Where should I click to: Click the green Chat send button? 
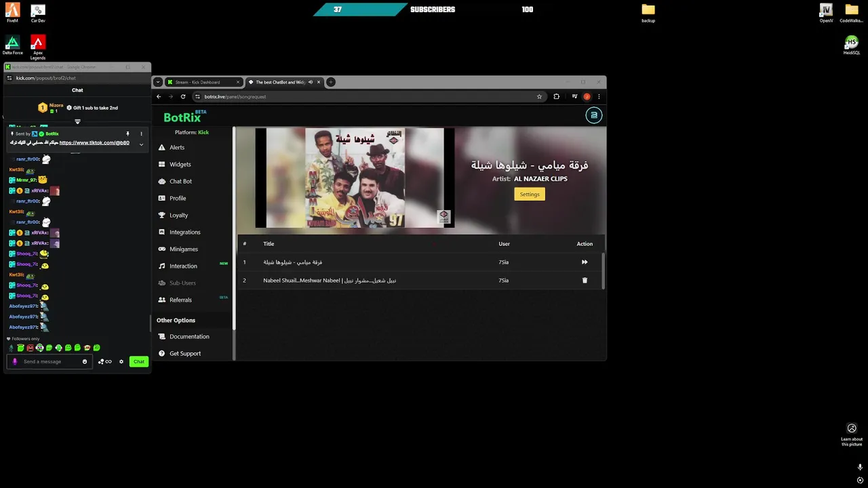pyautogui.click(x=139, y=361)
